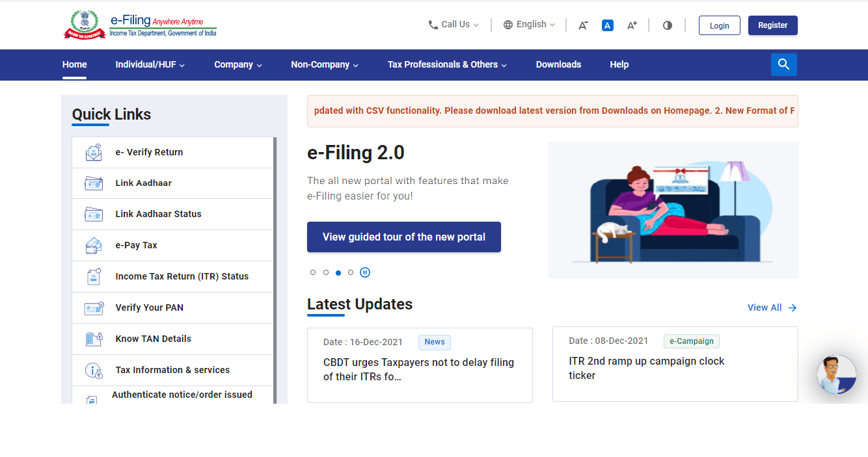Click the News tag on 16-Dec-2021 card
Image resolution: width=868 pixels, height=457 pixels.
tap(435, 342)
